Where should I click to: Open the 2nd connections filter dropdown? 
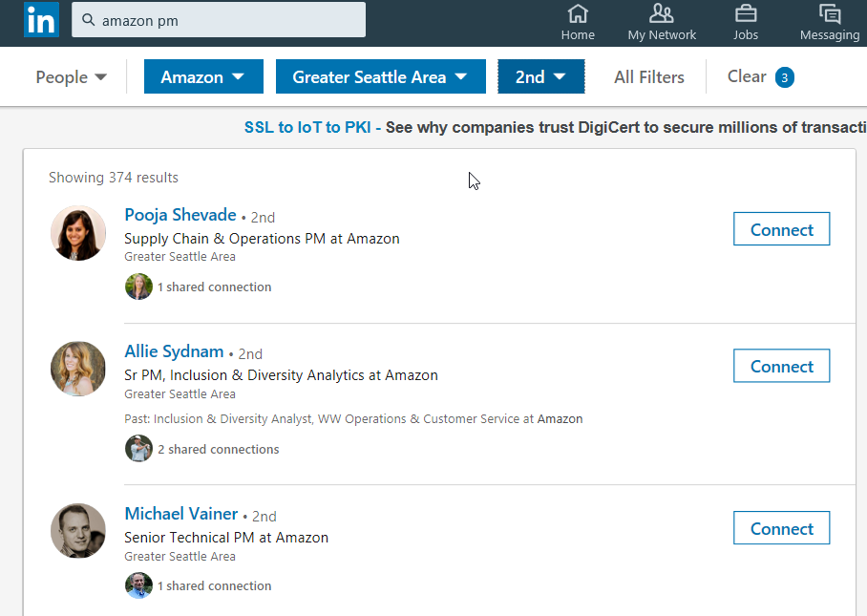(x=540, y=76)
